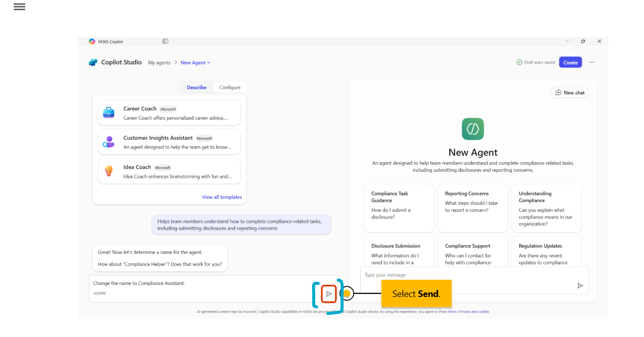Open the Terms link in footer
This screenshot has height=337, width=644.
[452, 311]
